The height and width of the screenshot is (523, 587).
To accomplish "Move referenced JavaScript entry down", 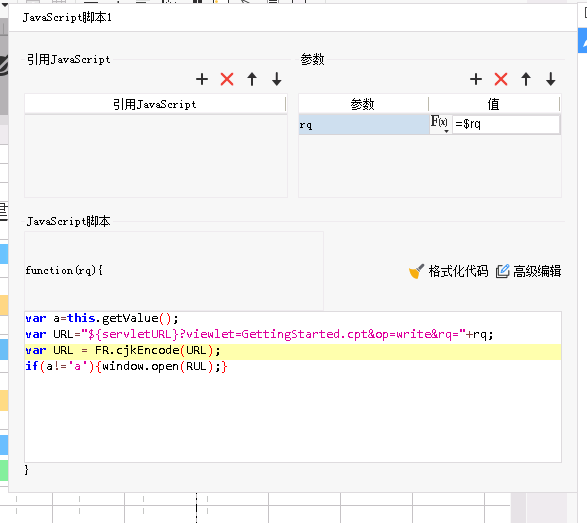I will coord(277,79).
